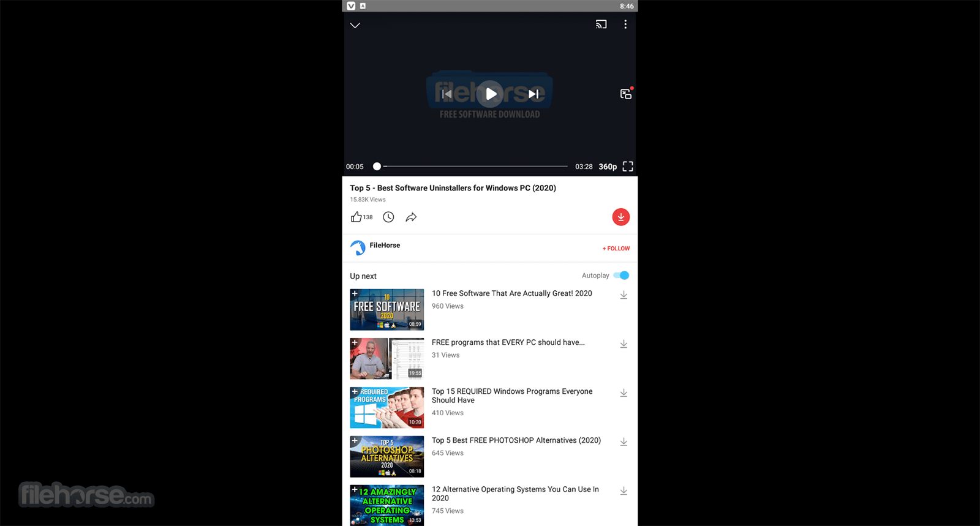The height and width of the screenshot is (526, 980).
Task: Play the video
Action: 491,94
